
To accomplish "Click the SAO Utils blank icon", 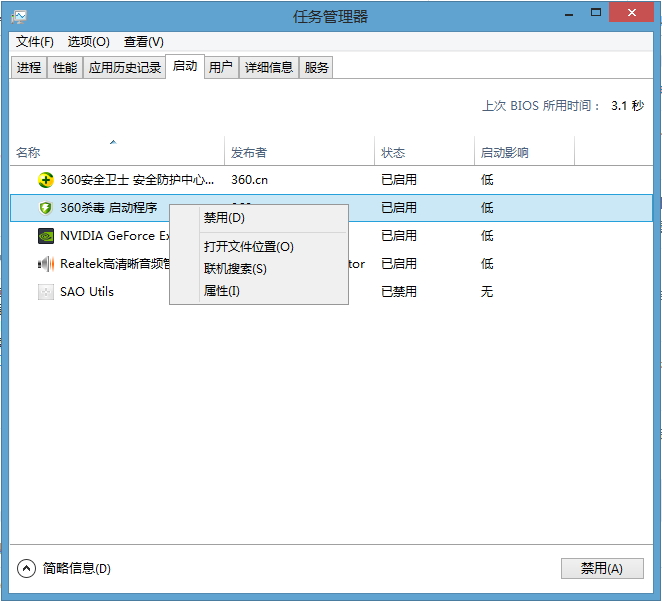I will click(x=46, y=292).
